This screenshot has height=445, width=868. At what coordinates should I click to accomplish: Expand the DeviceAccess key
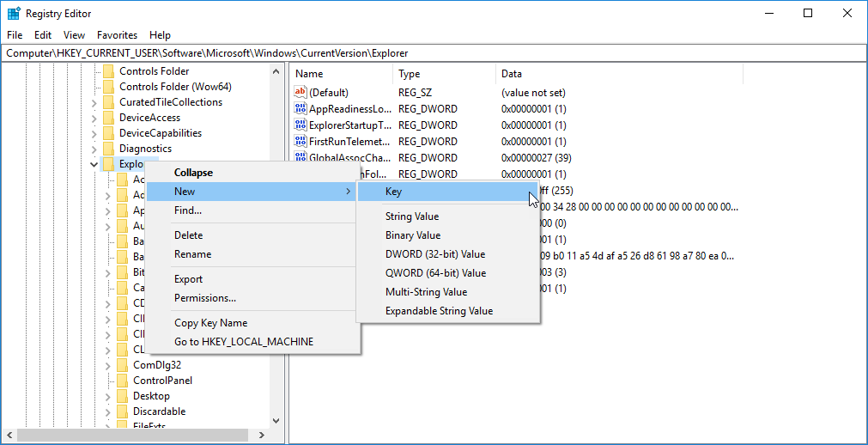[94, 118]
